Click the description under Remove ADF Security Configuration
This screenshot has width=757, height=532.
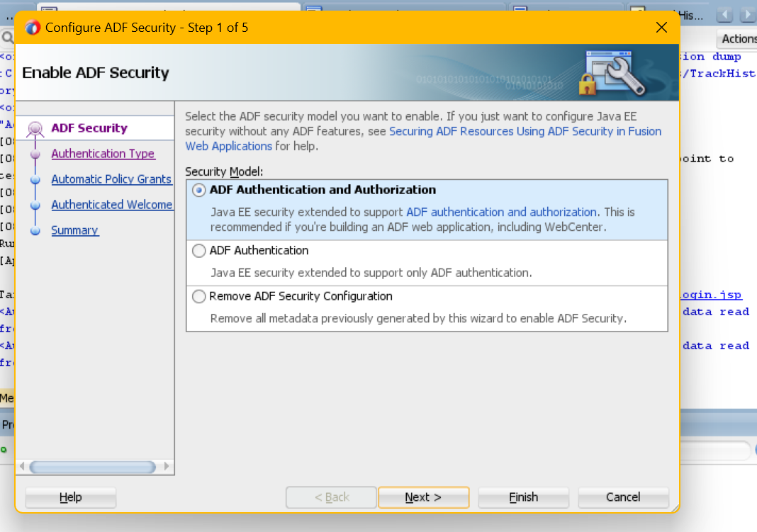(x=419, y=318)
